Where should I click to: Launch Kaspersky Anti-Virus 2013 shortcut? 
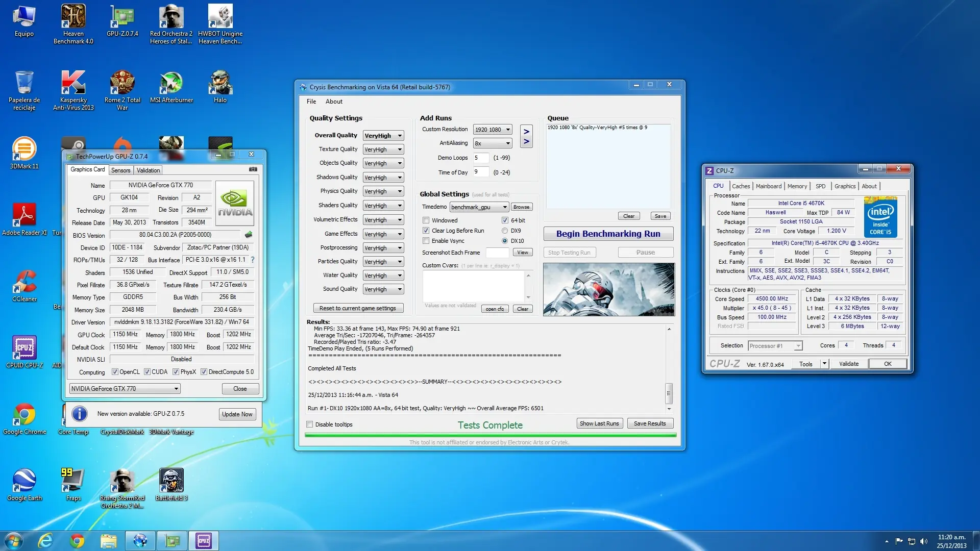[73, 90]
